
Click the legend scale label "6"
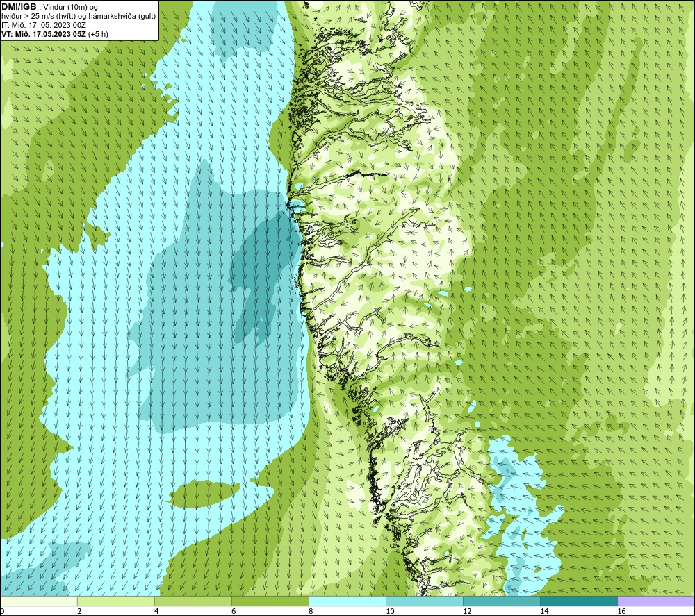click(234, 611)
